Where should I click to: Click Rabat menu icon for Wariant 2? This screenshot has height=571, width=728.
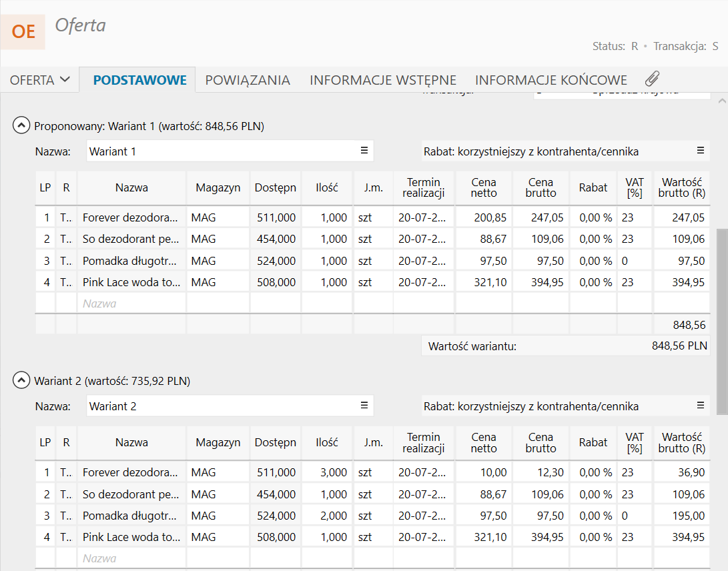[701, 406]
